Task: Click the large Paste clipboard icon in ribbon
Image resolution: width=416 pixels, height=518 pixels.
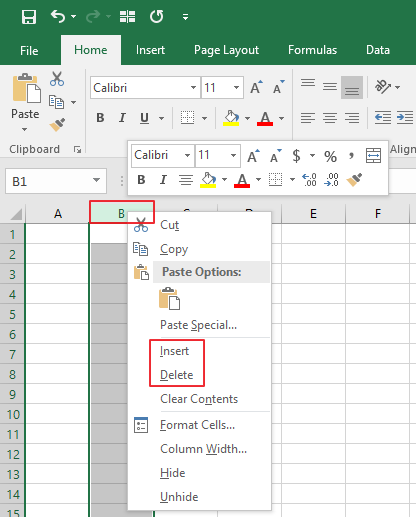Action: click(26, 88)
